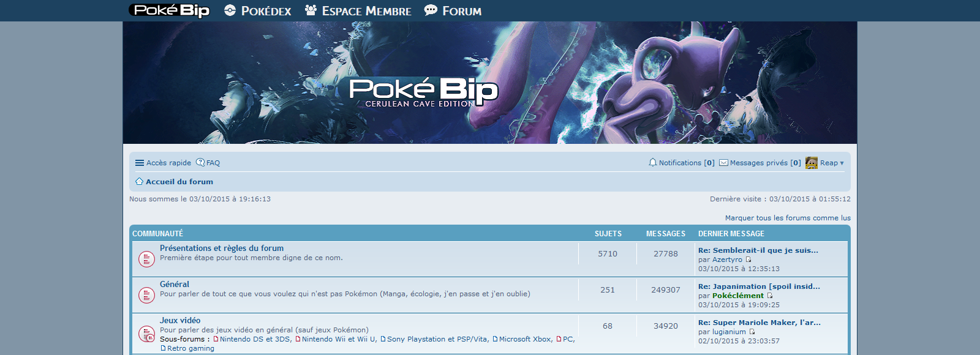Click the Général topic count 251
The width and height of the screenshot is (980, 355).
pyautogui.click(x=608, y=290)
